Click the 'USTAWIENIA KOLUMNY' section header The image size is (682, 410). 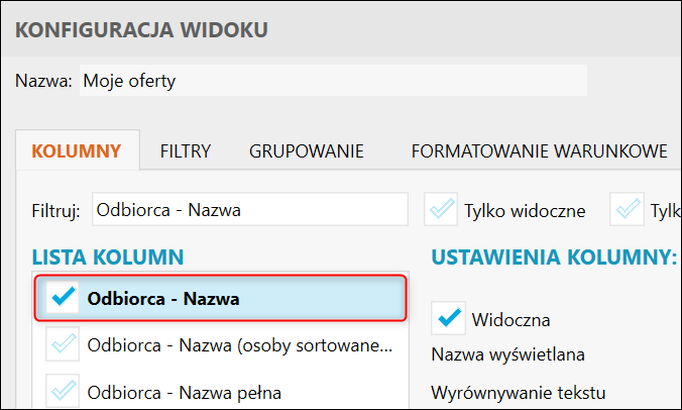point(553,257)
